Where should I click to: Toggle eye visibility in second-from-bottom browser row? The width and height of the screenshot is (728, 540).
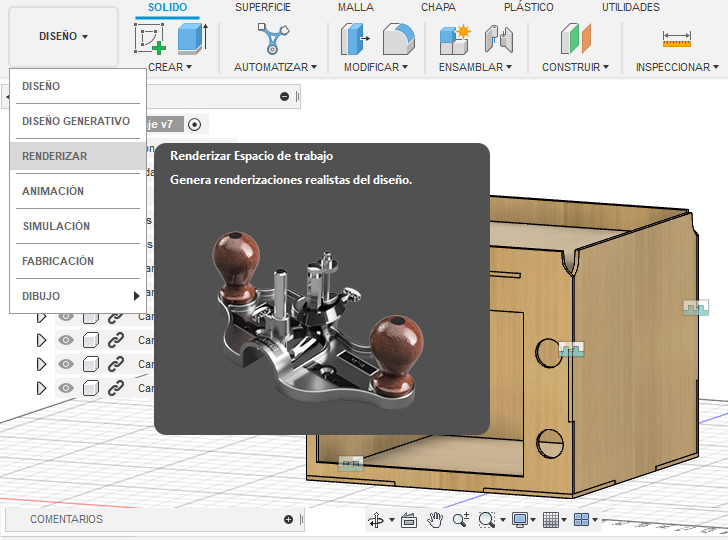pyautogui.click(x=66, y=364)
